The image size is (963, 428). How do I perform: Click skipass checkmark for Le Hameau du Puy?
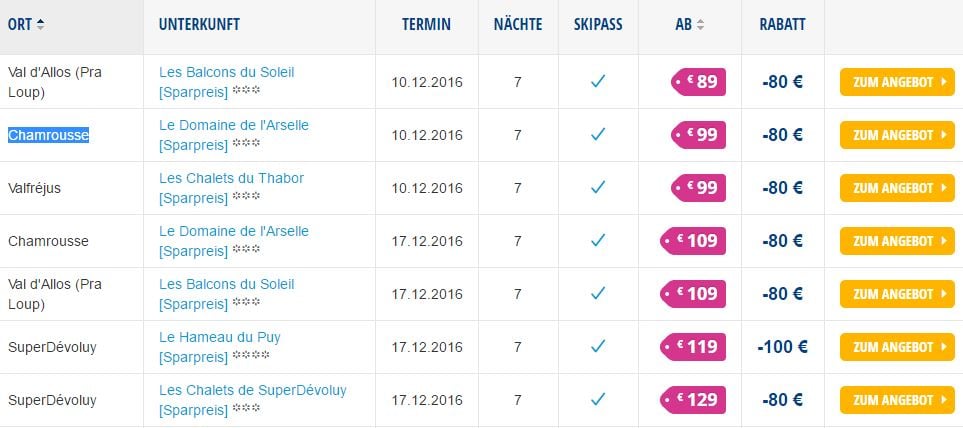click(598, 346)
